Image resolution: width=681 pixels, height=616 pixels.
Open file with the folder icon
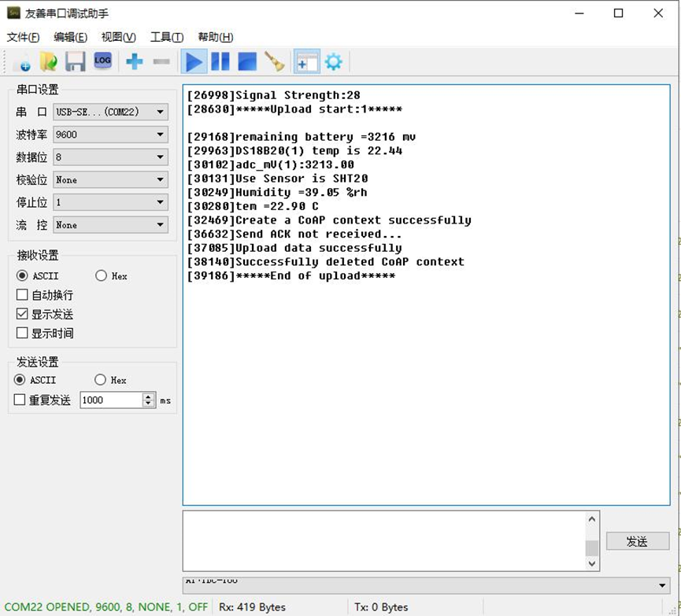click(x=48, y=61)
